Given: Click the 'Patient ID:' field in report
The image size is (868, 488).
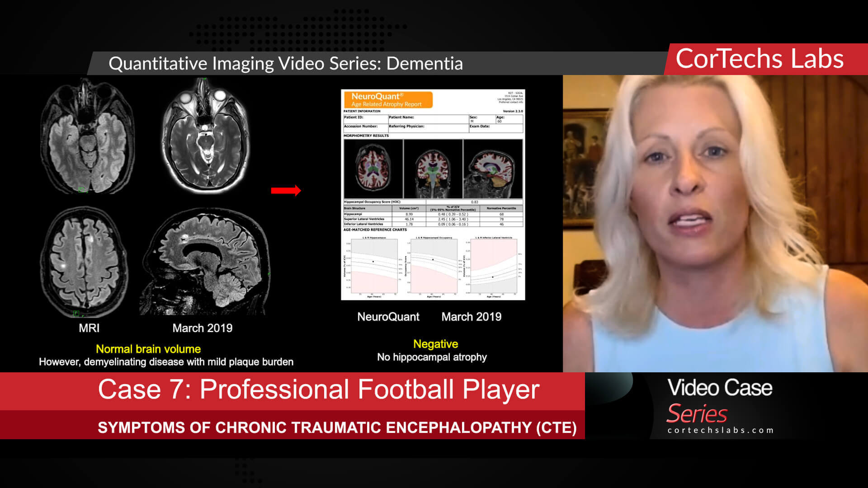Looking at the screenshot, I should coord(366,119).
